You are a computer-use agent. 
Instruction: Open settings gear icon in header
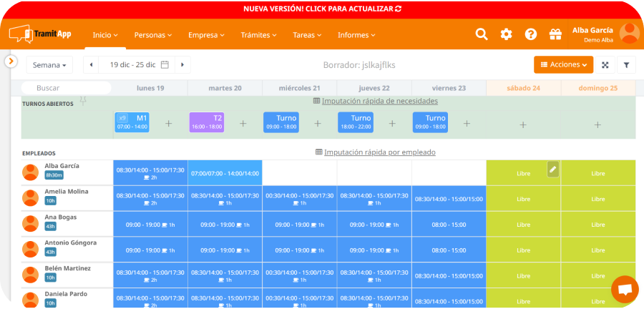(x=506, y=34)
